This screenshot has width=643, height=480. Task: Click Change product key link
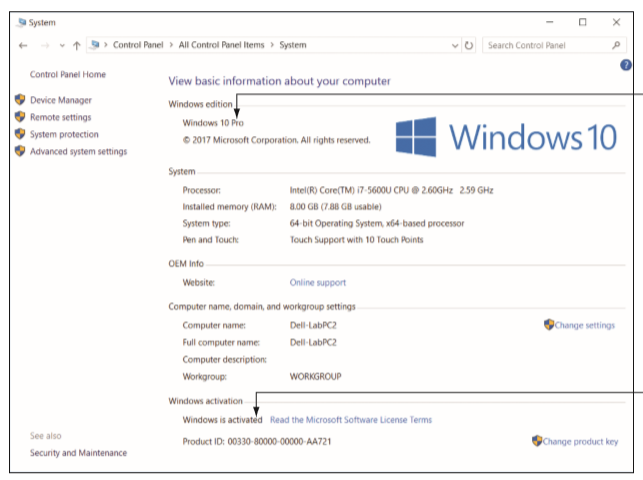coord(580,441)
